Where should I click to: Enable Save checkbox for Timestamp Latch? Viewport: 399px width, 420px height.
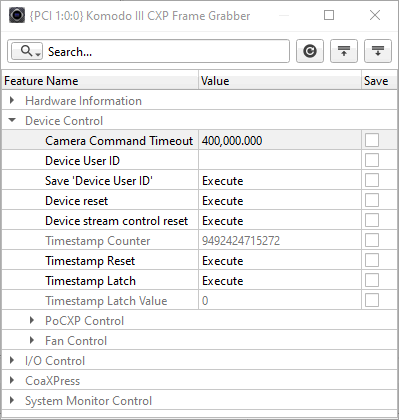(x=372, y=280)
